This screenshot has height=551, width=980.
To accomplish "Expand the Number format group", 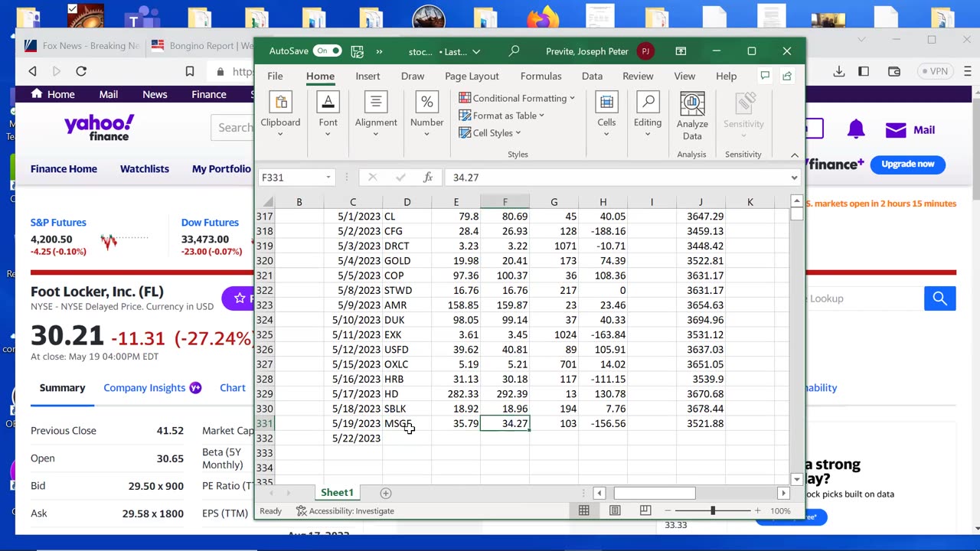I will [426, 115].
